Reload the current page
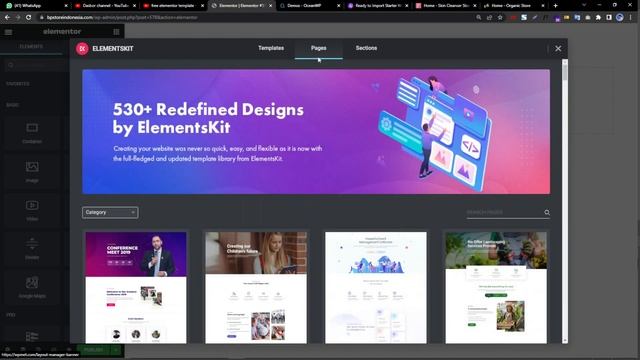 (29, 18)
